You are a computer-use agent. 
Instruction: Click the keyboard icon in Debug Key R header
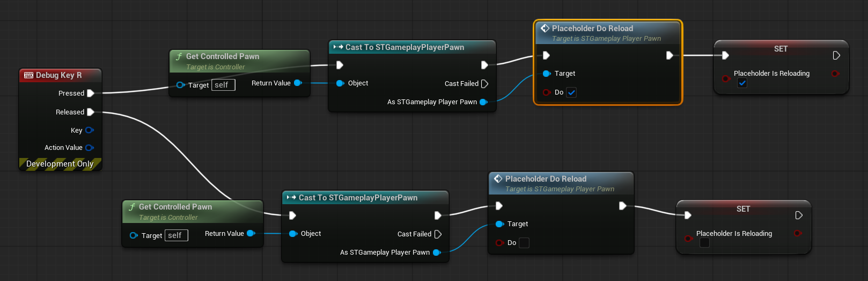tap(28, 75)
